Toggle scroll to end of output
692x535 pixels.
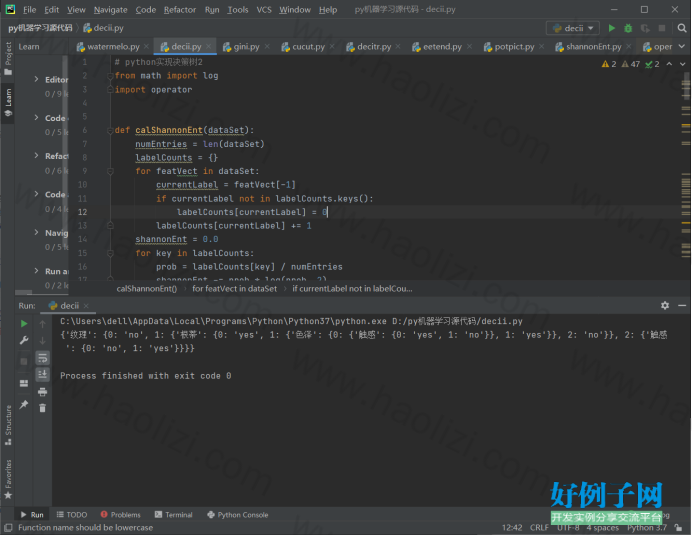(42, 374)
